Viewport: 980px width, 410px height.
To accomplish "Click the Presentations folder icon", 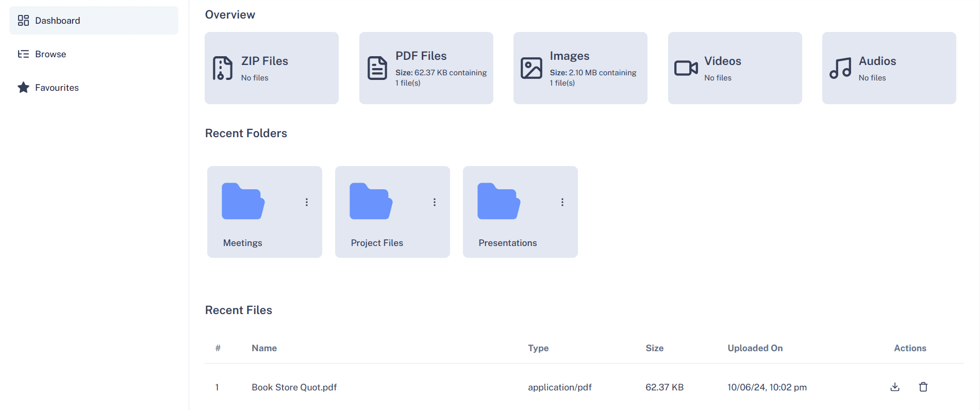I will point(499,202).
